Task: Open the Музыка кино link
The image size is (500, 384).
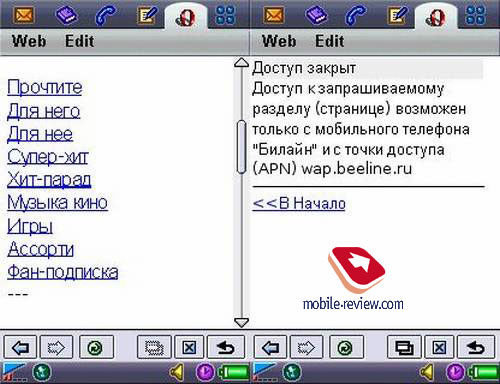Action: point(57,202)
